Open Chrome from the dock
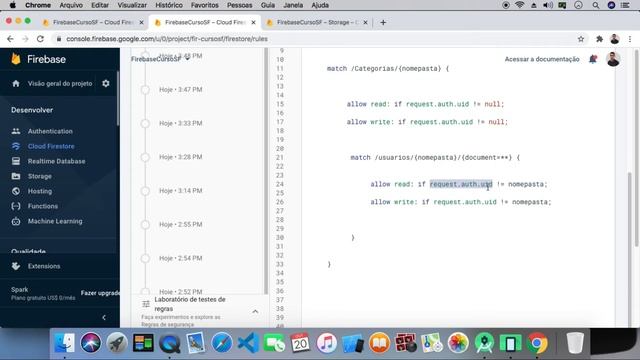Image resolution: width=640 pixels, height=360 pixels. point(537,342)
